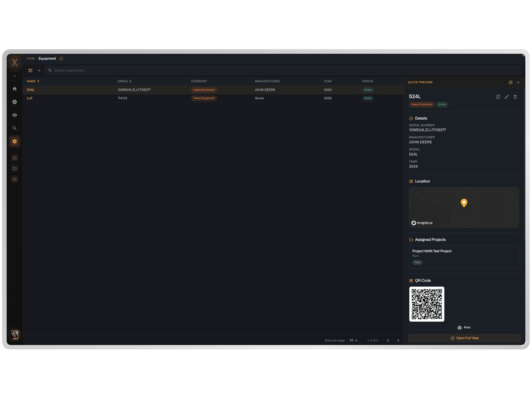Open Project NIXN Test Project card
532x399 pixels.
[x=464, y=257]
